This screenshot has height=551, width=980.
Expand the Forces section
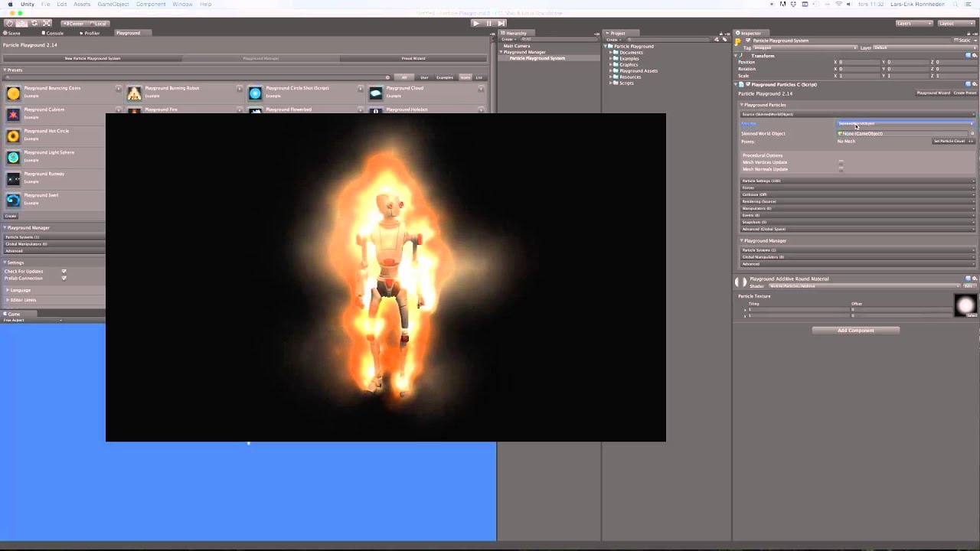857,187
